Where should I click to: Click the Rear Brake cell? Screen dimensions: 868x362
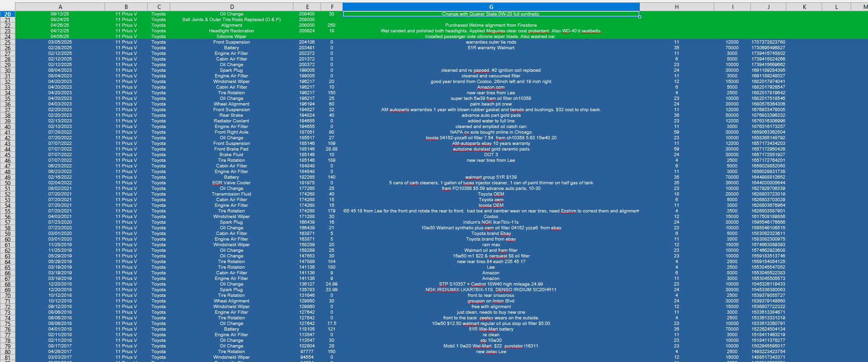tap(232, 115)
